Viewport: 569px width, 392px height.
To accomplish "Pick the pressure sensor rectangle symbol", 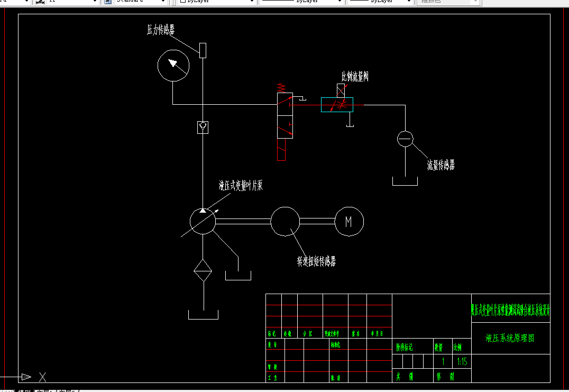I will coord(203,50).
